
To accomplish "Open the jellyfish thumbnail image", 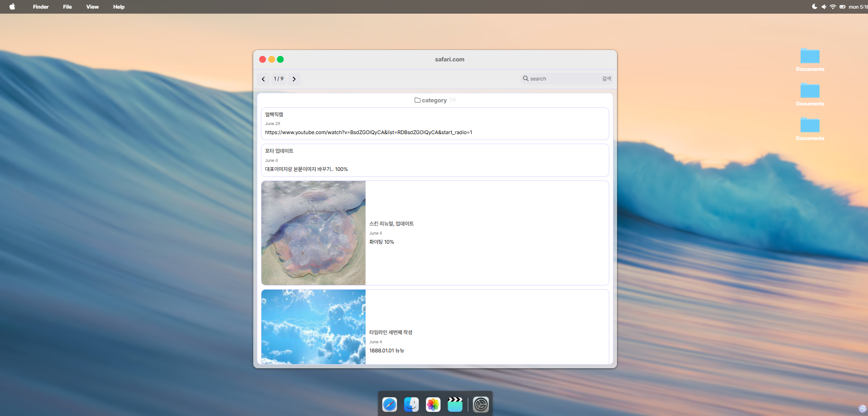I will tap(313, 233).
